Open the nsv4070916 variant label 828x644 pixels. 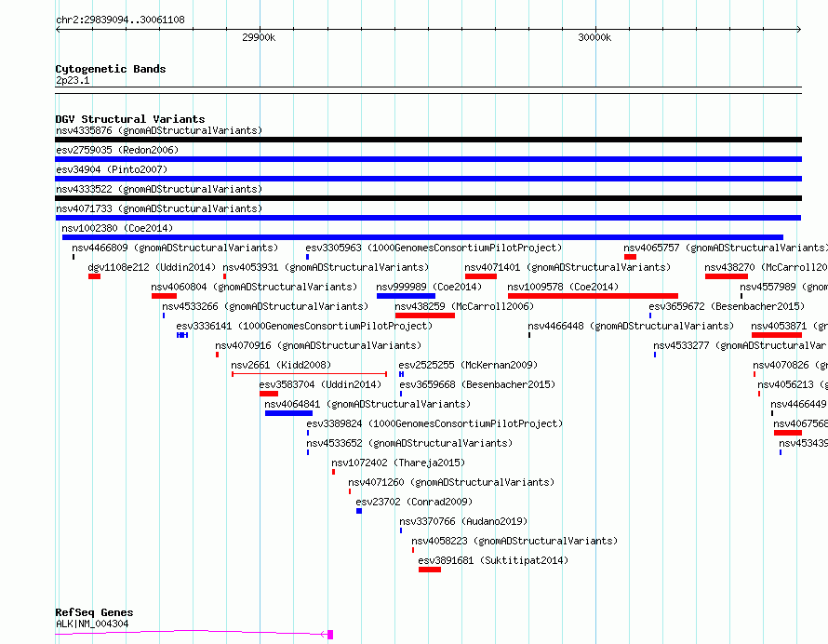coord(318,345)
